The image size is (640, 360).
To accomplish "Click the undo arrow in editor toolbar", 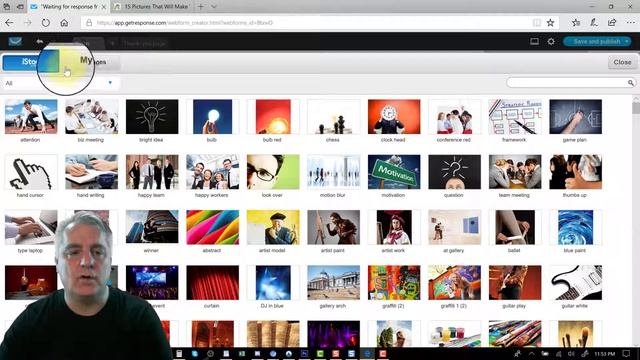I will pos(39,41).
